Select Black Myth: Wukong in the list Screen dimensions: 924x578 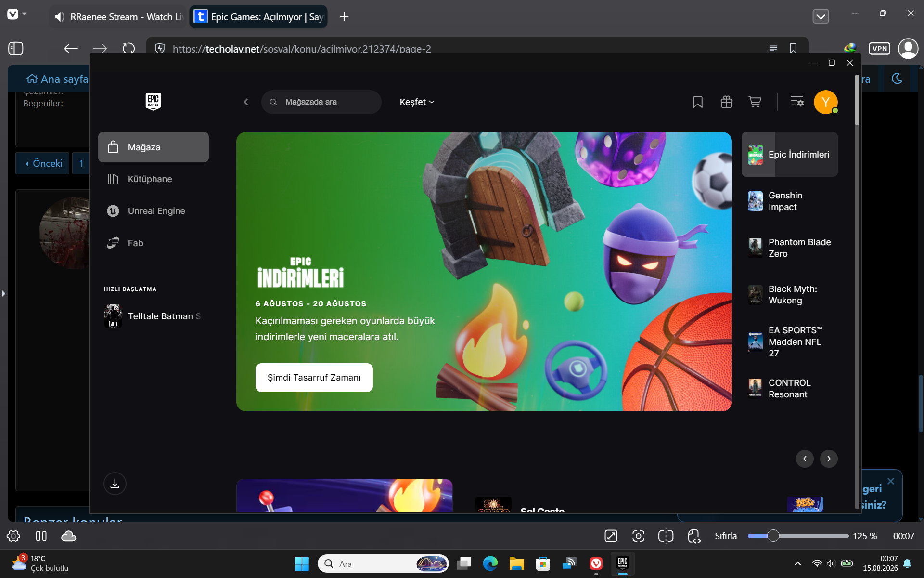[x=789, y=295]
